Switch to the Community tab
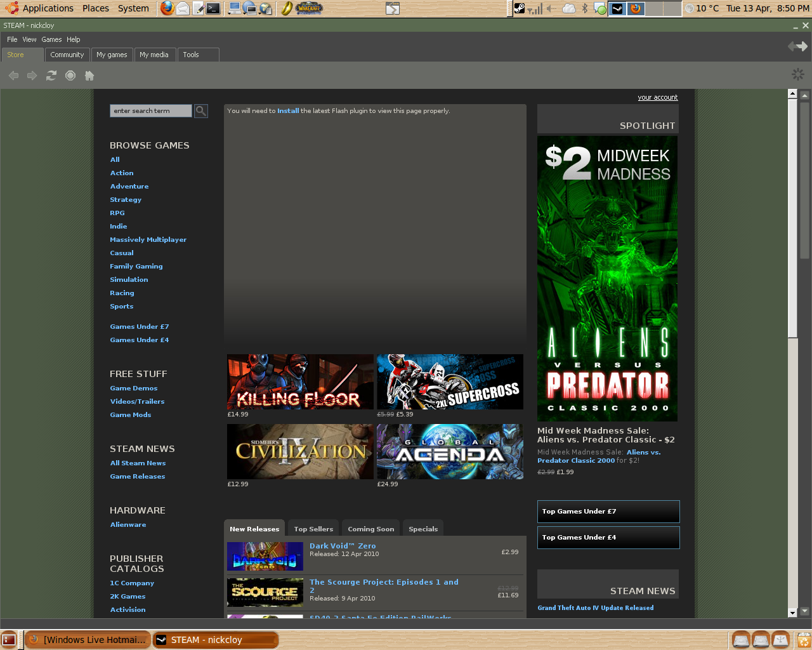This screenshot has height=650, width=812. click(x=67, y=55)
